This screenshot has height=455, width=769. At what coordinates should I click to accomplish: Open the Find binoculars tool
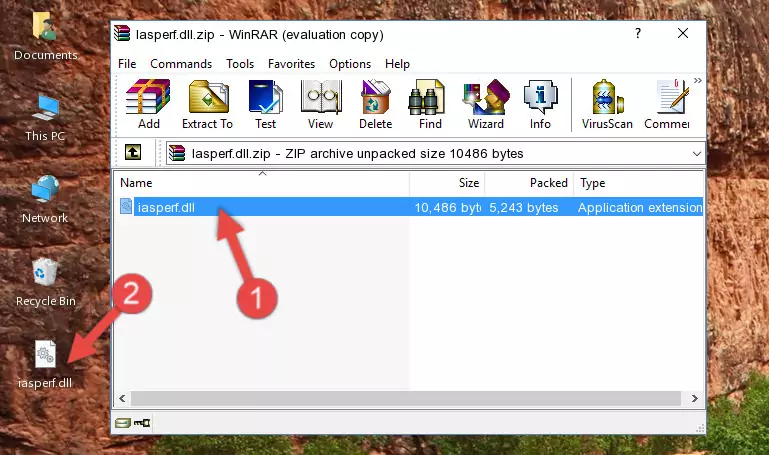pyautogui.click(x=430, y=104)
